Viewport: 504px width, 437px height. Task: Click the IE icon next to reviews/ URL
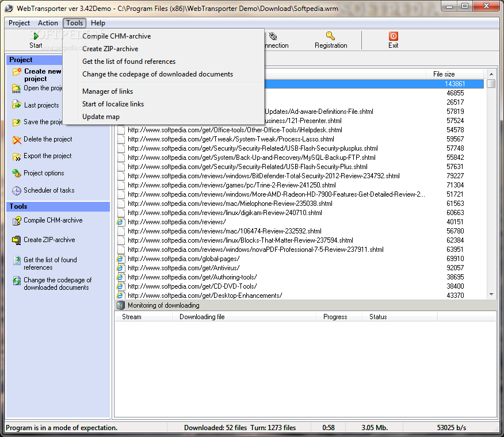click(120, 222)
